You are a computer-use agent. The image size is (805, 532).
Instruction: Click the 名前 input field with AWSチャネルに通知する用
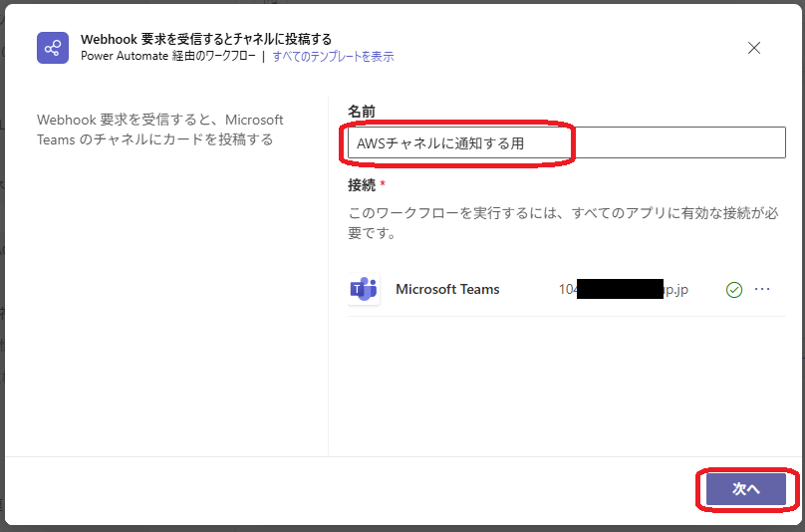pos(566,142)
